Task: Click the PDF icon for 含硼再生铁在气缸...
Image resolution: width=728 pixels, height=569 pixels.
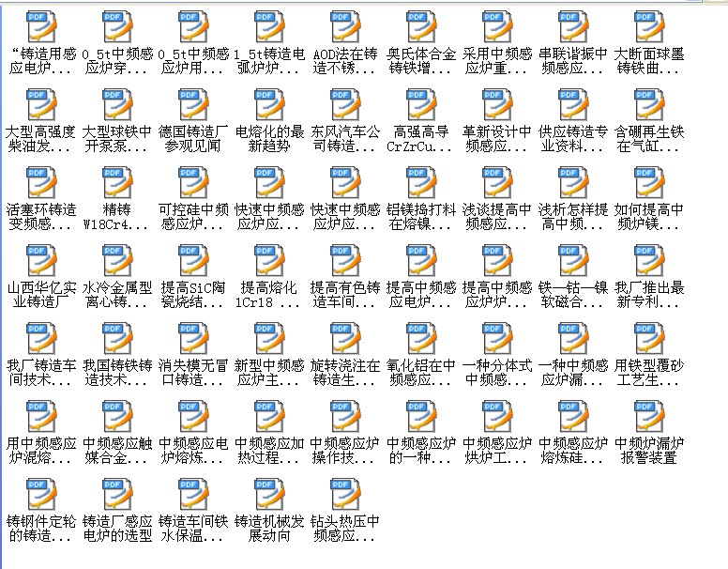Action: [x=649, y=104]
